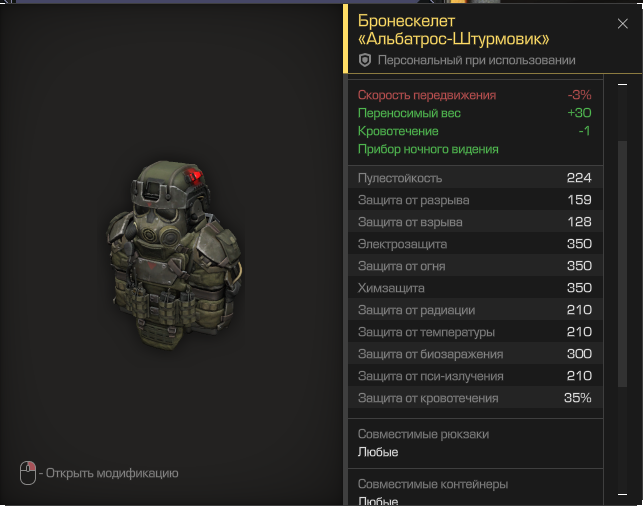Click the Защита от кровотечения 35% row
The width and height of the screenshot is (643, 506).
[x=475, y=398]
